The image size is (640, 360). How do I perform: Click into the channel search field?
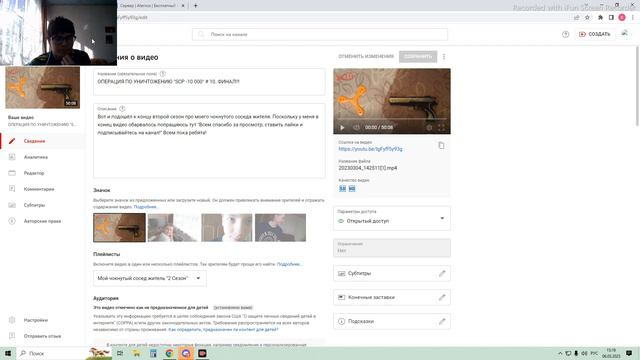(320, 34)
